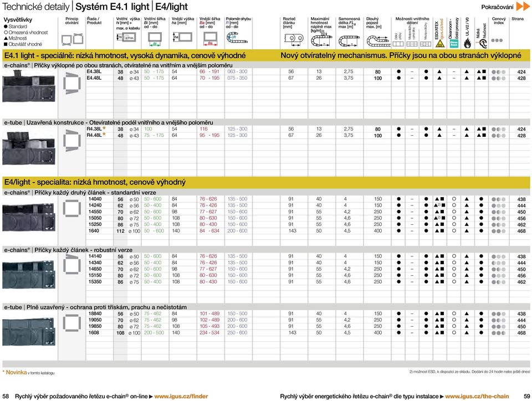Image resolution: width=532 pixels, height=401 pixels.
Task: Click the R4.38L e-tube product photo
Action: coord(29,148)
